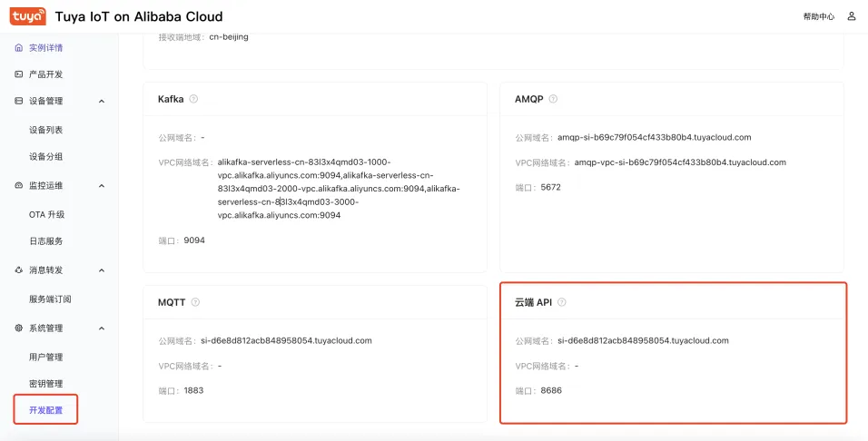This screenshot has height=441, width=868.
Task: Click the MQTT card title
Action: 172,302
